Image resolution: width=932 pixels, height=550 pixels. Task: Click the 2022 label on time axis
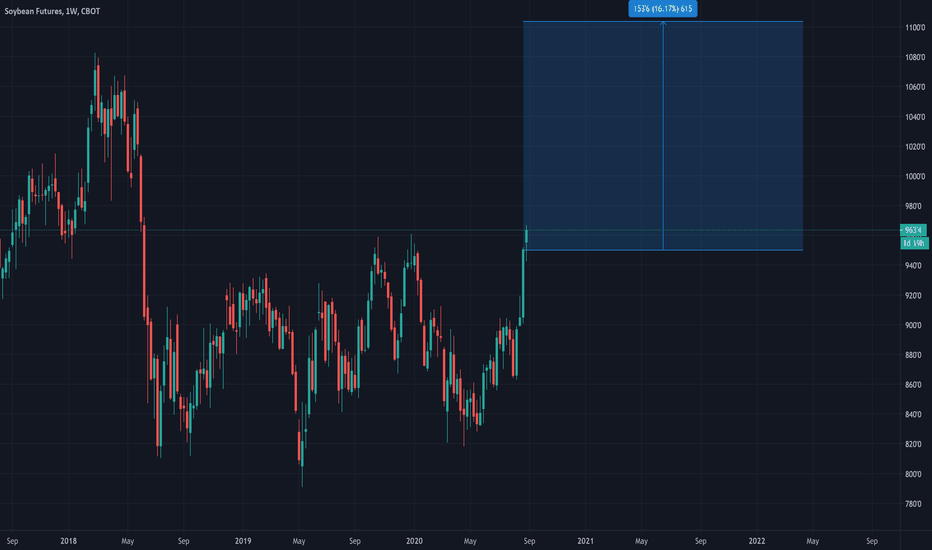pos(757,541)
